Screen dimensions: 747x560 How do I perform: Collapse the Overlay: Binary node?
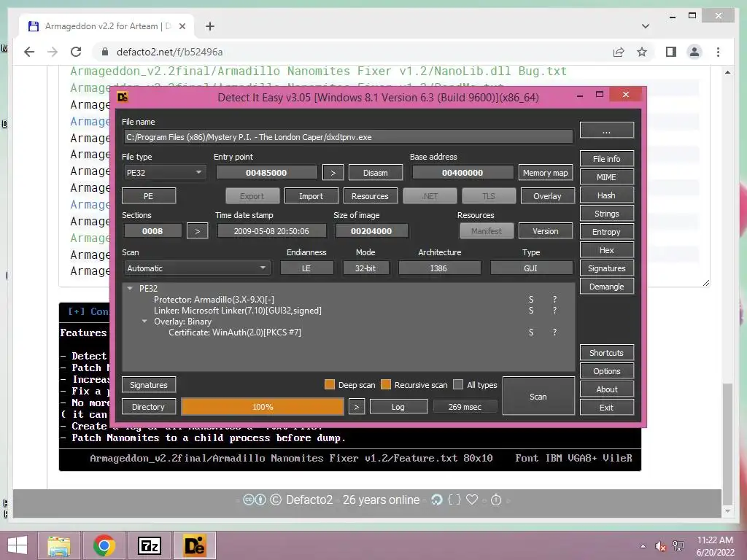pyautogui.click(x=144, y=322)
